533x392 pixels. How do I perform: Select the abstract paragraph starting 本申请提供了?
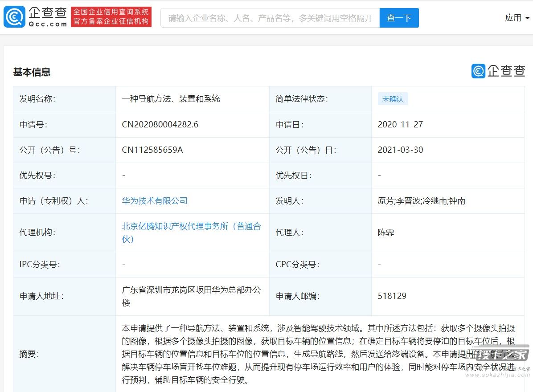[x=319, y=354]
